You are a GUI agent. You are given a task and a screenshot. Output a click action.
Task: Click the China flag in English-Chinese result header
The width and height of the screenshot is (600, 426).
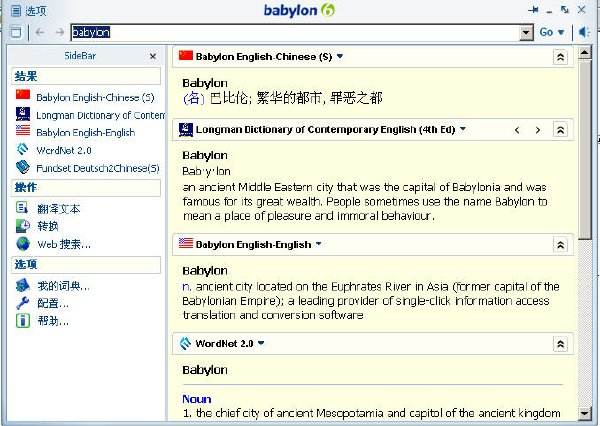(x=186, y=55)
